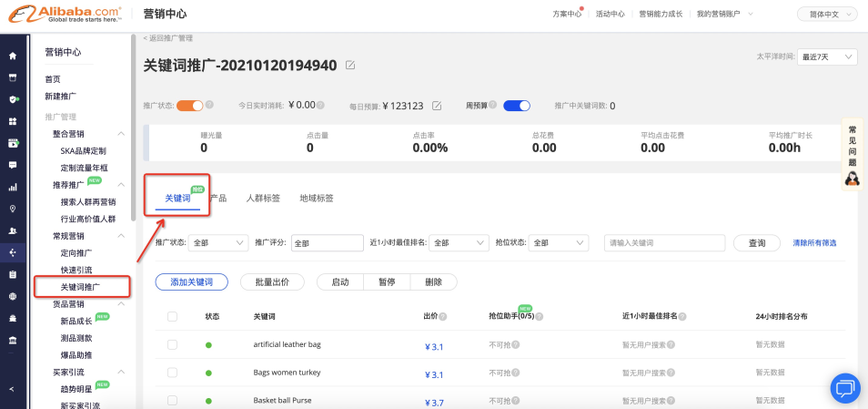Toggle the 周预算 blue switch

coord(516,106)
